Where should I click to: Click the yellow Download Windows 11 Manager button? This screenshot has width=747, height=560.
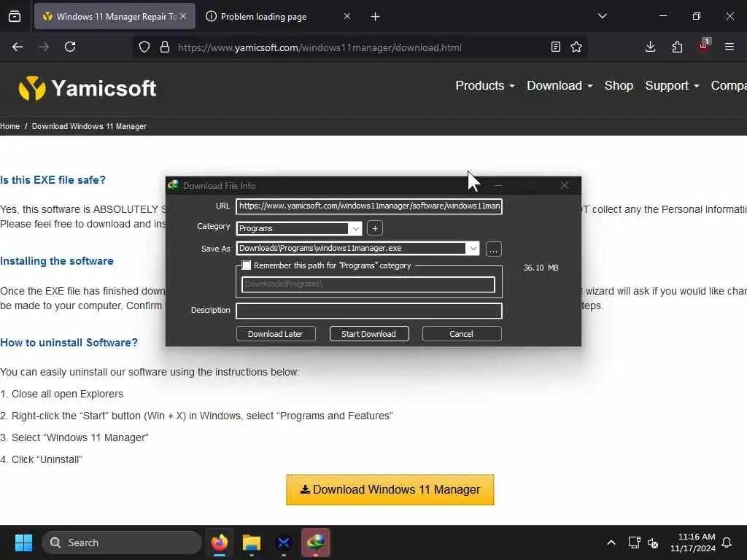click(x=390, y=489)
